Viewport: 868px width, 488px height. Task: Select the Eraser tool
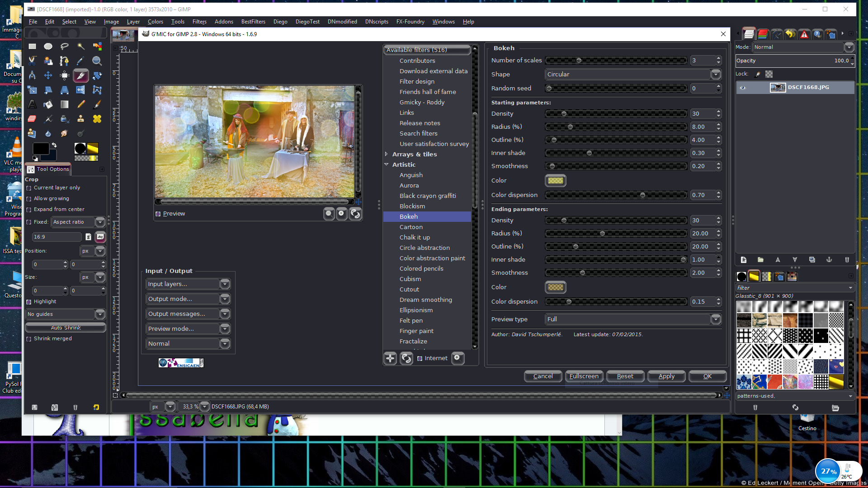click(32, 118)
